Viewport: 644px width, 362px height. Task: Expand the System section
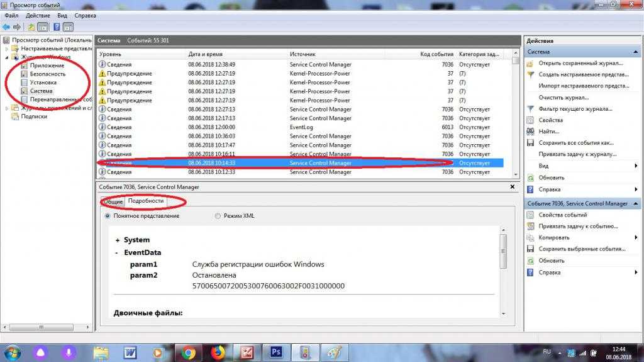[118, 240]
